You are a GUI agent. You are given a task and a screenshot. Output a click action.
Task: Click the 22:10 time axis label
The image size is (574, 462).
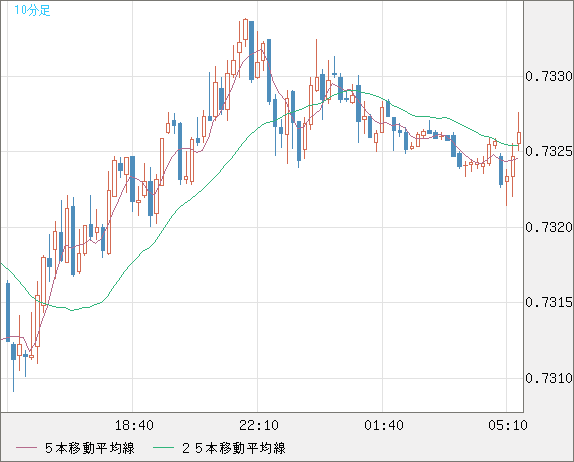click(259, 425)
